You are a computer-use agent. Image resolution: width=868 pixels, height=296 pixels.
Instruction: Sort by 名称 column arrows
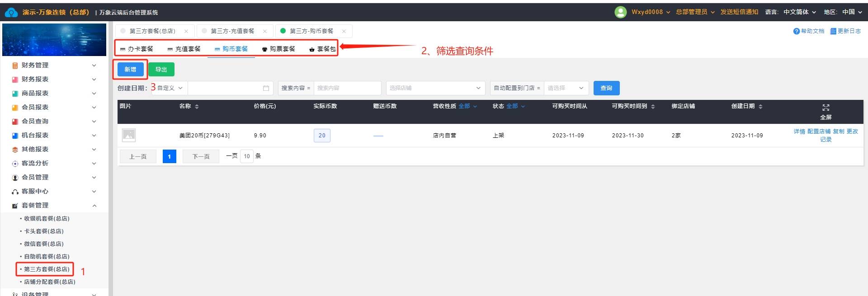point(197,107)
